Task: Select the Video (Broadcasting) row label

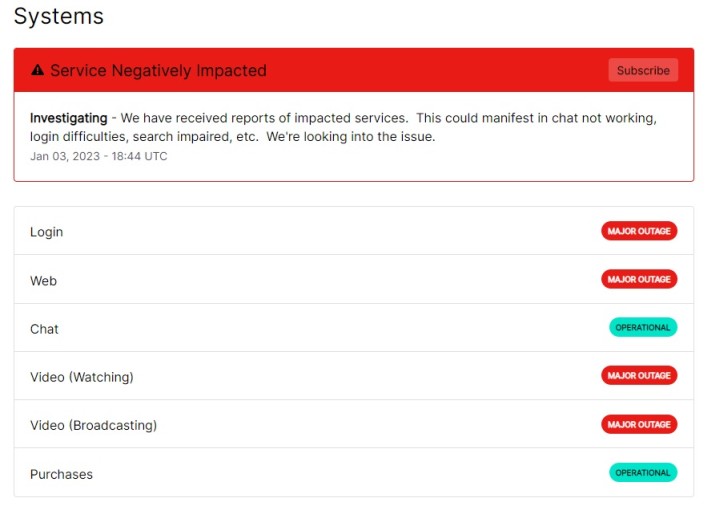Action: 93,425
